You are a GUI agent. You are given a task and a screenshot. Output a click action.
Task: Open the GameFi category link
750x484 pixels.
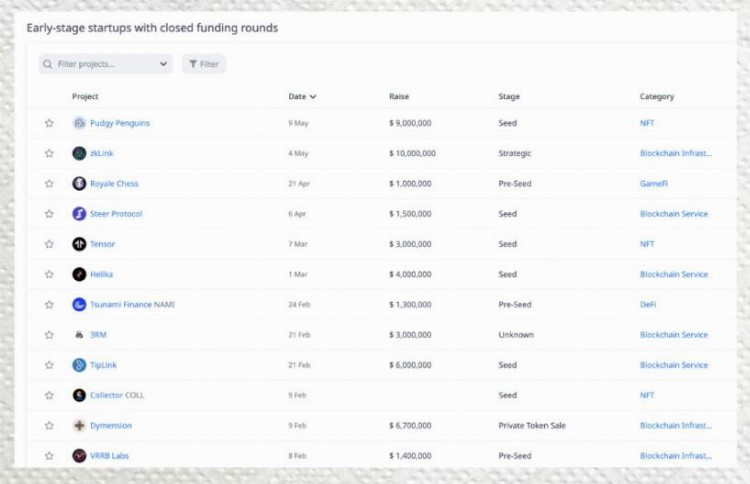point(654,184)
